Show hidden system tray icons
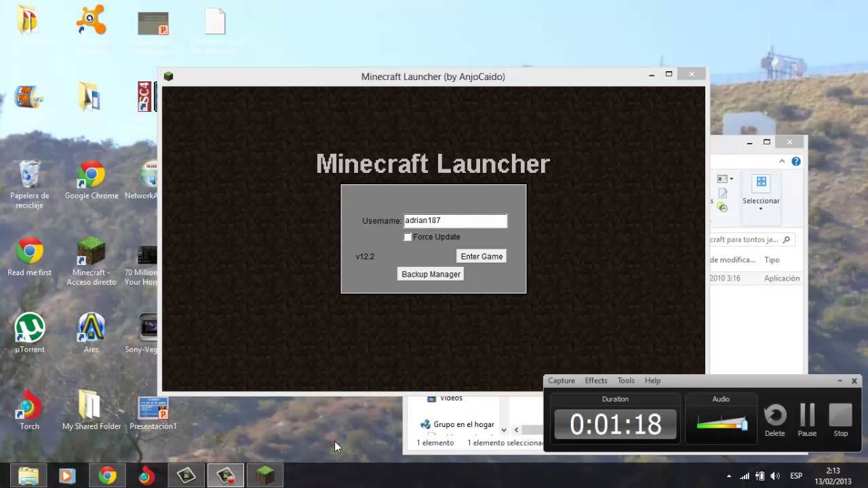 729,476
